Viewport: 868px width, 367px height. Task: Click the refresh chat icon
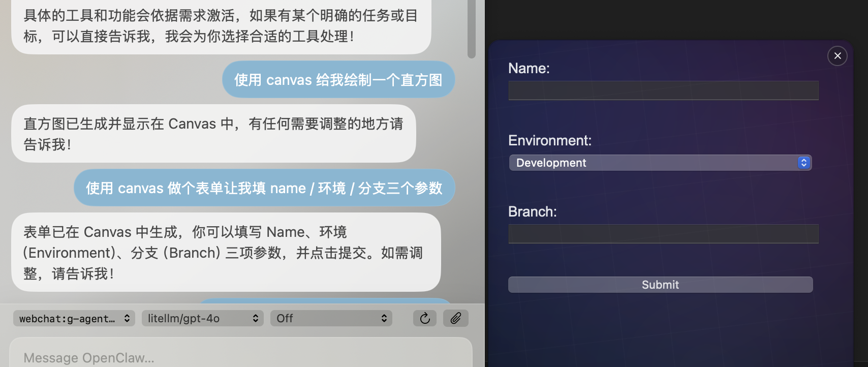click(x=425, y=318)
